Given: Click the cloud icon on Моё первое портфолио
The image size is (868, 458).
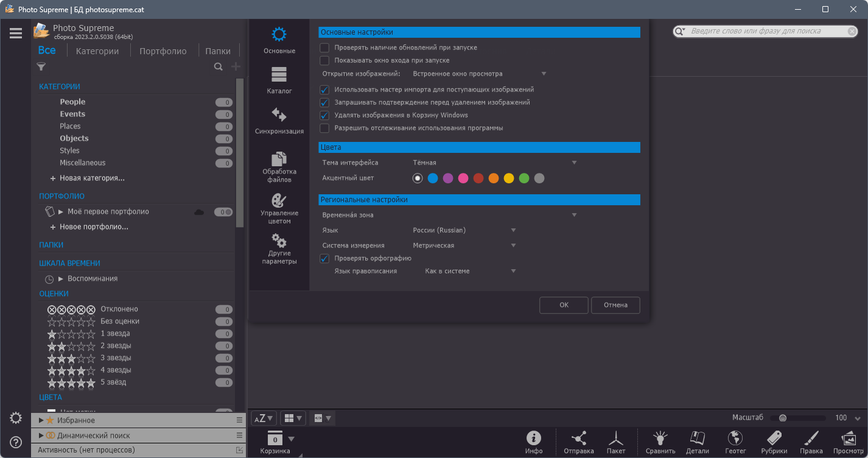Looking at the screenshot, I should pos(198,212).
